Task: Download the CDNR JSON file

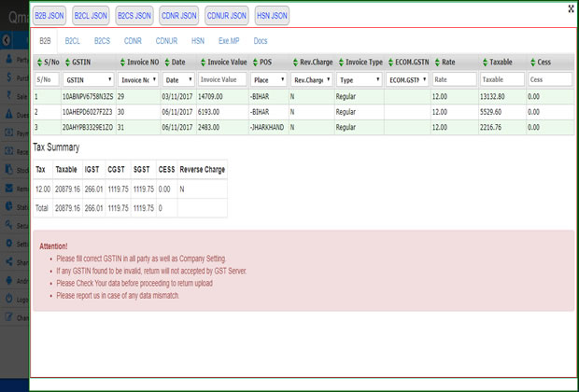Action: (179, 16)
